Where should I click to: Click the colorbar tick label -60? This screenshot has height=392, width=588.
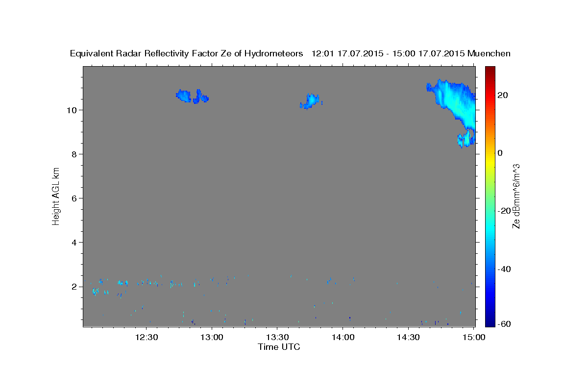point(505,323)
